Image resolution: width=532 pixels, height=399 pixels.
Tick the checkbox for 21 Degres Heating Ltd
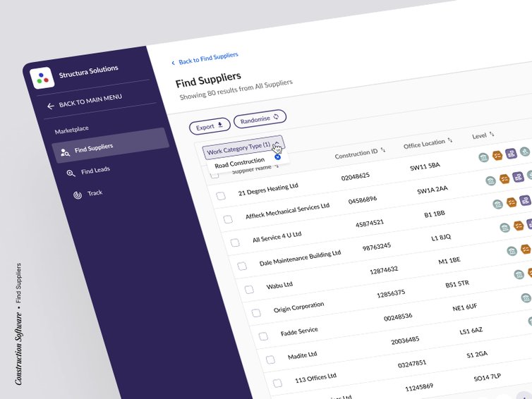221,196
